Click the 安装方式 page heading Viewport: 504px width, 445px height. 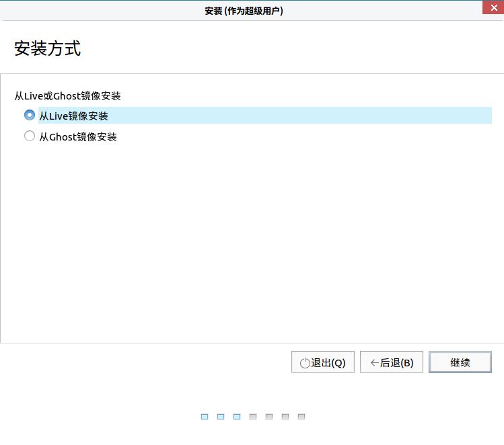(x=48, y=48)
